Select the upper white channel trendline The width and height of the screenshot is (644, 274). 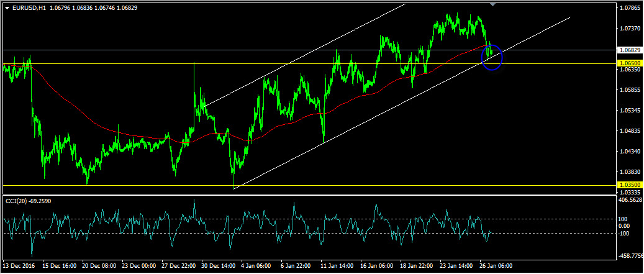pyautogui.click(x=304, y=55)
